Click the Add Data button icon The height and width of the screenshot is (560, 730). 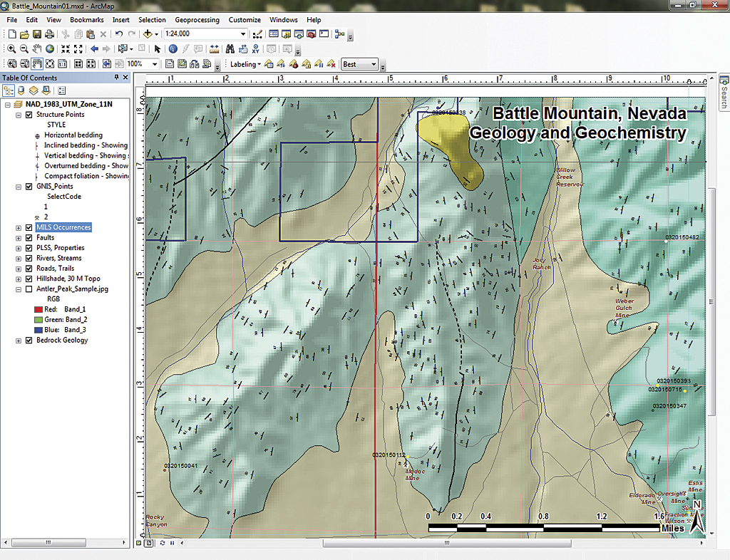click(148, 34)
